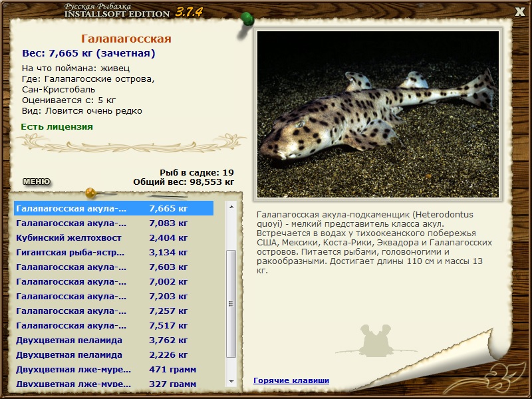Select the Галапагосская акула 7,203 кг row
Screen dimensions: 532x399
tap(114, 296)
